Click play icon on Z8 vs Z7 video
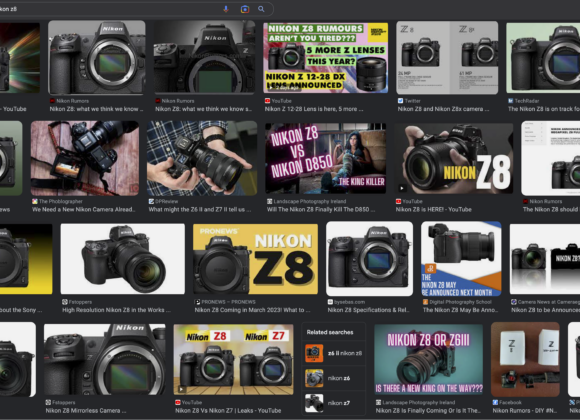This screenshot has height=420, width=580. (x=181, y=389)
